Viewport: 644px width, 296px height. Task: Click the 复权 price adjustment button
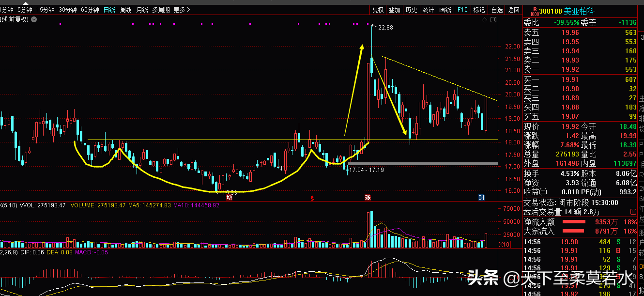[x=378, y=10]
